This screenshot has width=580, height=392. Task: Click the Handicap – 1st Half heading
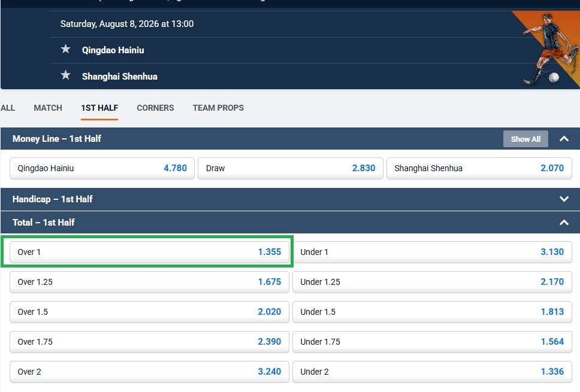pyautogui.click(x=53, y=199)
